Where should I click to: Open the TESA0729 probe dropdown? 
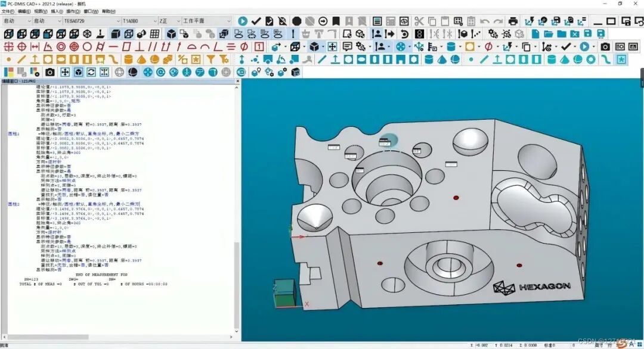(92, 21)
